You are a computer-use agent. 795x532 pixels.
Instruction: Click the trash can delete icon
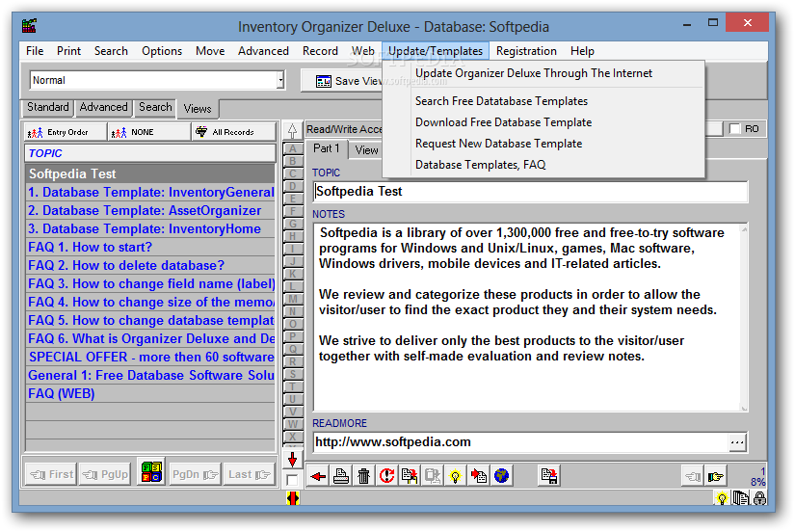click(364, 476)
